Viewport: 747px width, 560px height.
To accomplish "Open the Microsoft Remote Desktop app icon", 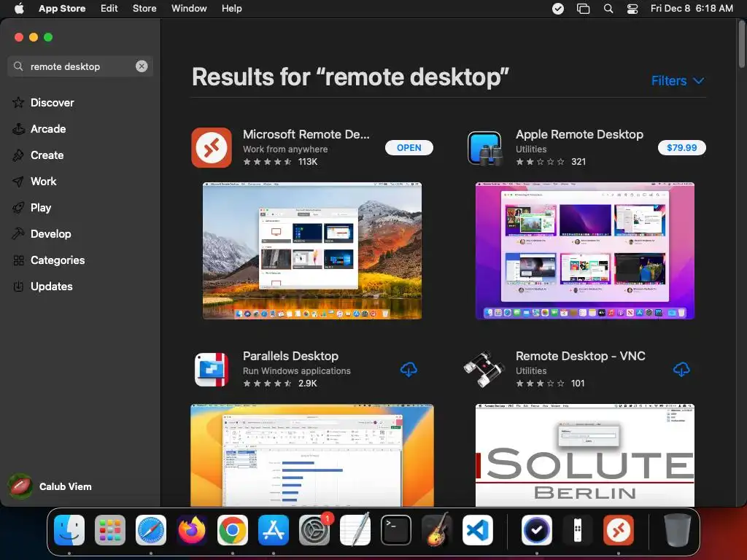I will [212, 147].
